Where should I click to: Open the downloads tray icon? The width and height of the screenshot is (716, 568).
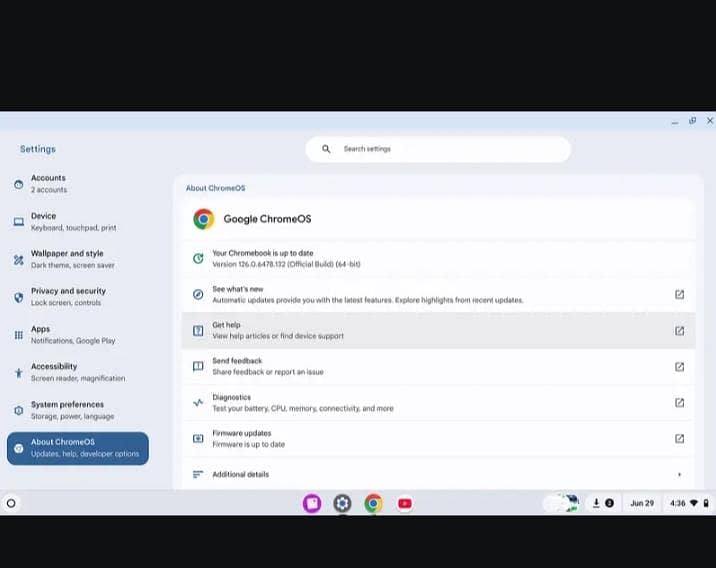596,503
